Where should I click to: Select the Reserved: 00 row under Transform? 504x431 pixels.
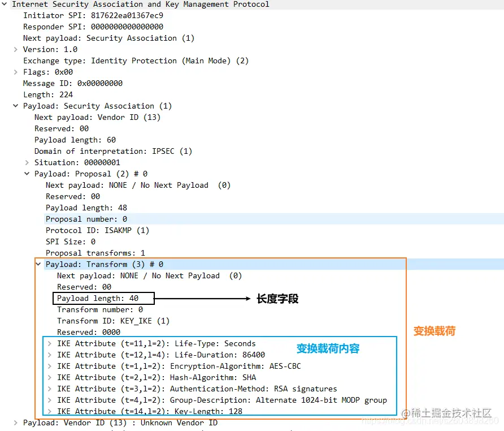pyautogui.click(x=84, y=287)
